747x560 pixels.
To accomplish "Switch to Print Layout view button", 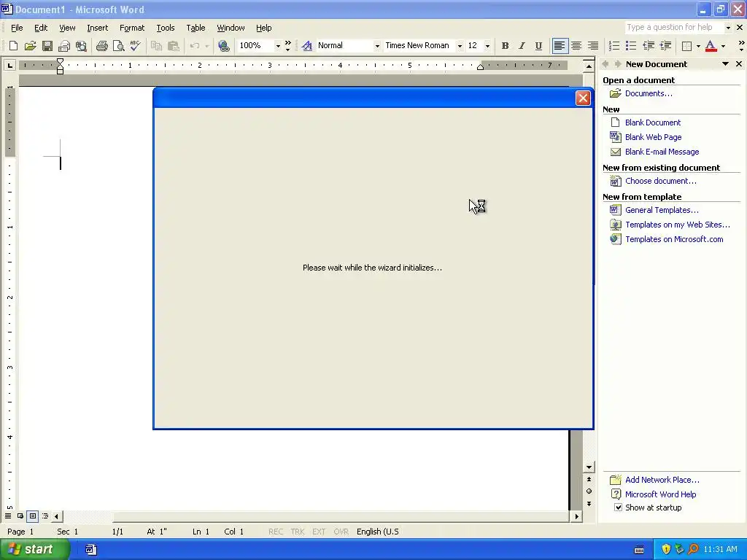I will pos(33,516).
